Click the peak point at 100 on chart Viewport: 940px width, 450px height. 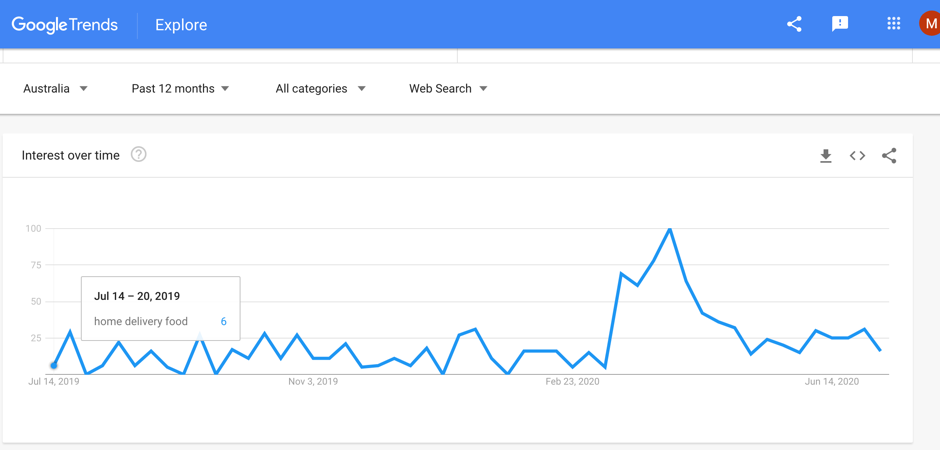670,228
